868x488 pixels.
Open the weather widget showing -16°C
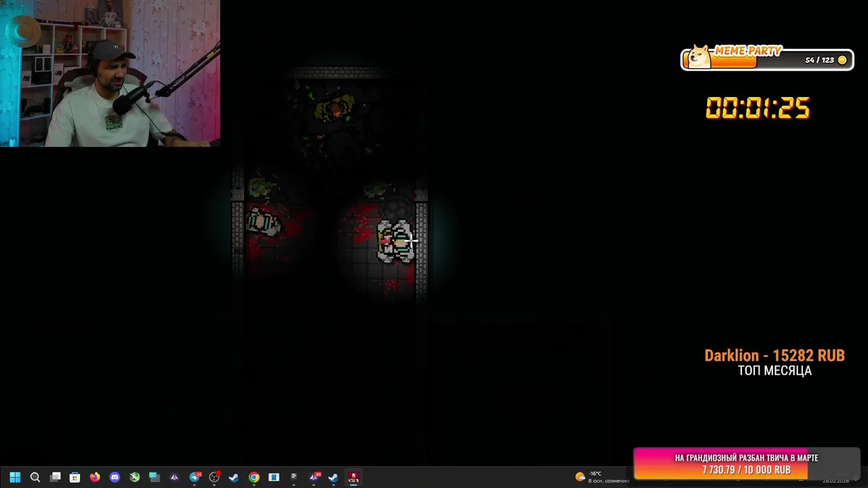pyautogui.click(x=602, y=477)
